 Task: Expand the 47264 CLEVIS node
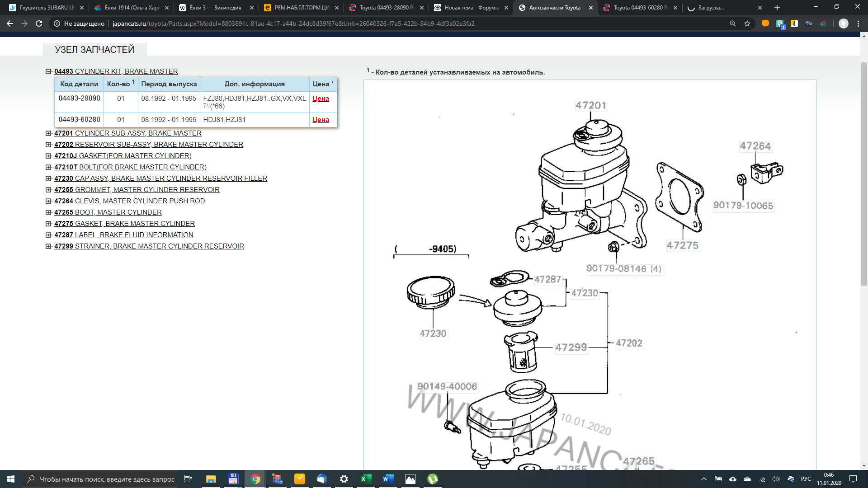48,201
